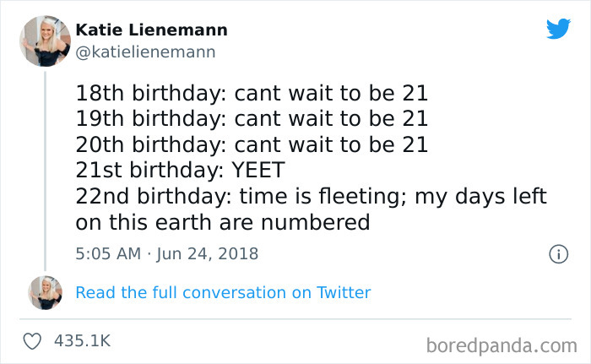The width and height of the screenshot is (591, 364).
Task: Open the tweet info circle icon
Action: (557, 253)
